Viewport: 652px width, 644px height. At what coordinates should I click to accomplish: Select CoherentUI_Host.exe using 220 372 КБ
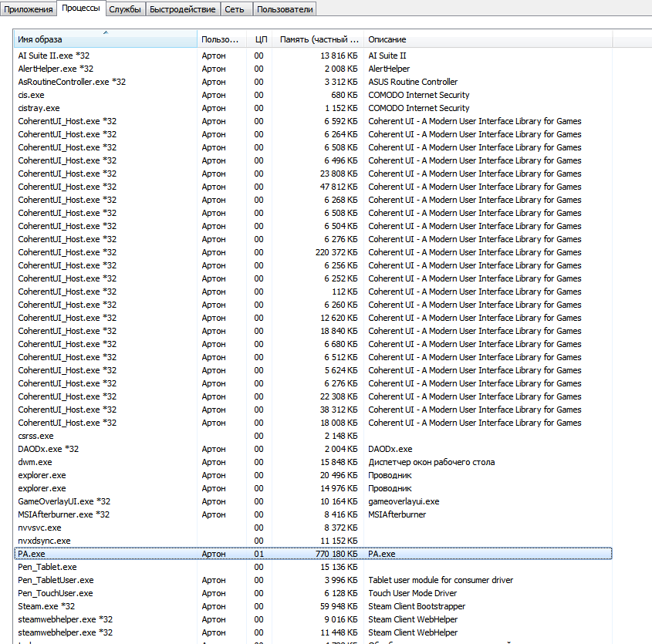point(67,252)
